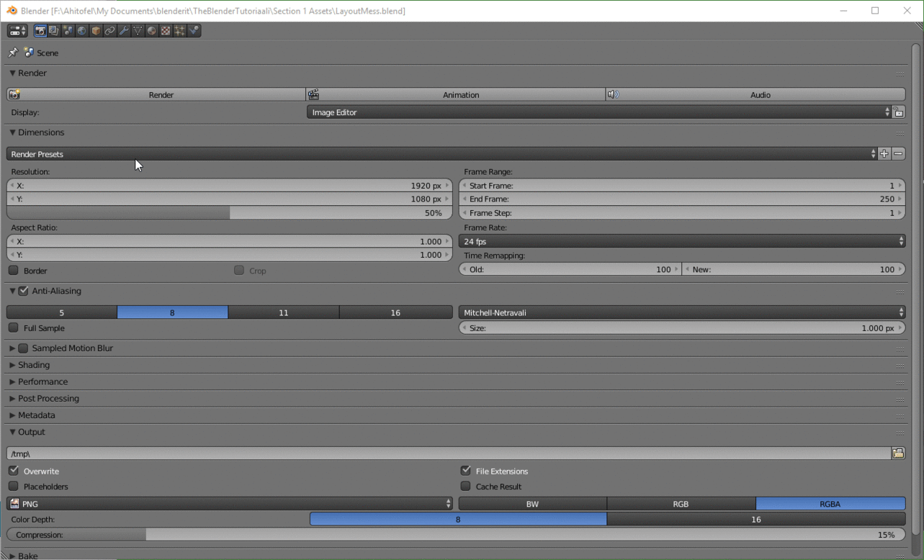Click the Anti-Aliasing panel drag grip
This screenshot has height=560, width=924.
(x=900, y=292)
